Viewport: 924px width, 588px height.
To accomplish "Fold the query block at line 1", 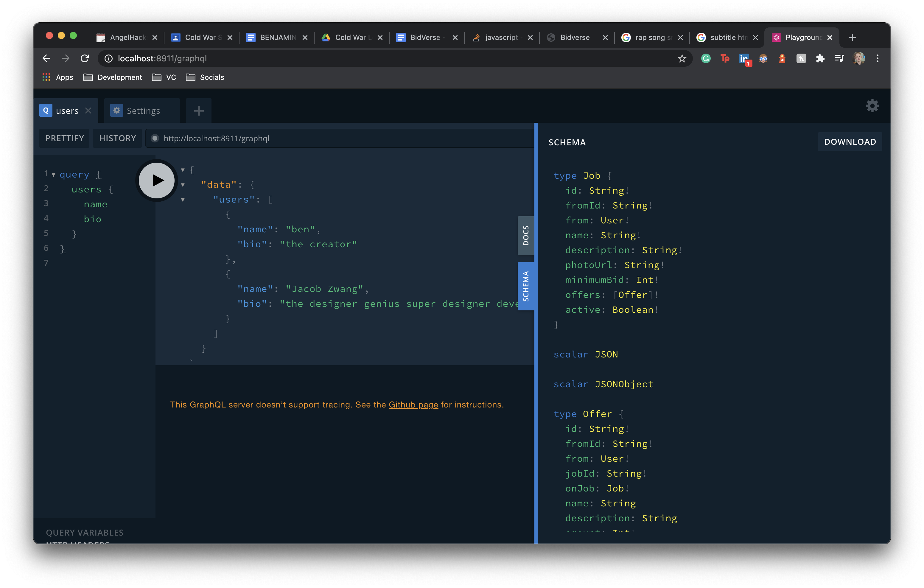I will point(53,175).
